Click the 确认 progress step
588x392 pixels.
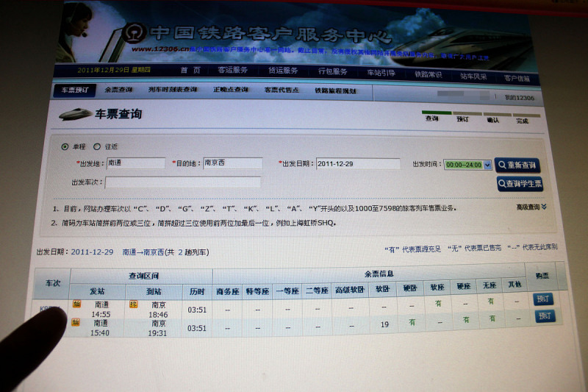(492, 120)
